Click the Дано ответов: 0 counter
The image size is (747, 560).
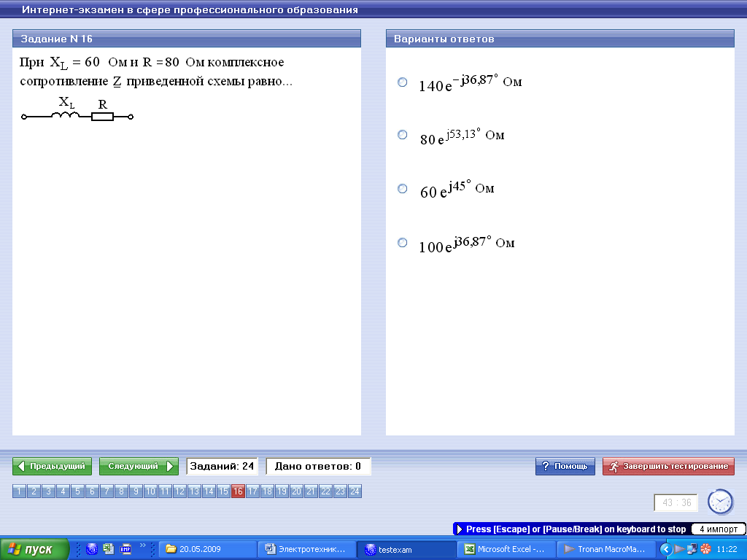(318, 466)
